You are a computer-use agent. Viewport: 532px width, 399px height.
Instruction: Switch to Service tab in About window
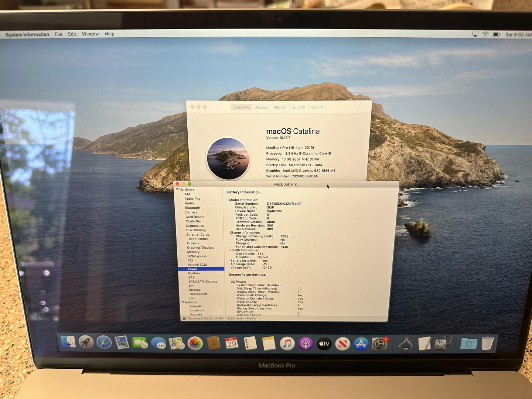[x=317, y=107]
